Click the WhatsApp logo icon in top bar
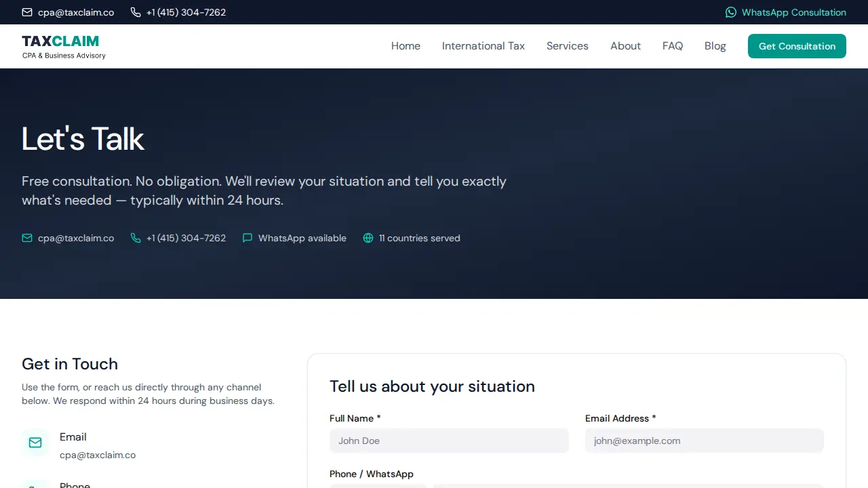This screenshot has height=488, width=868. (731, 12)
